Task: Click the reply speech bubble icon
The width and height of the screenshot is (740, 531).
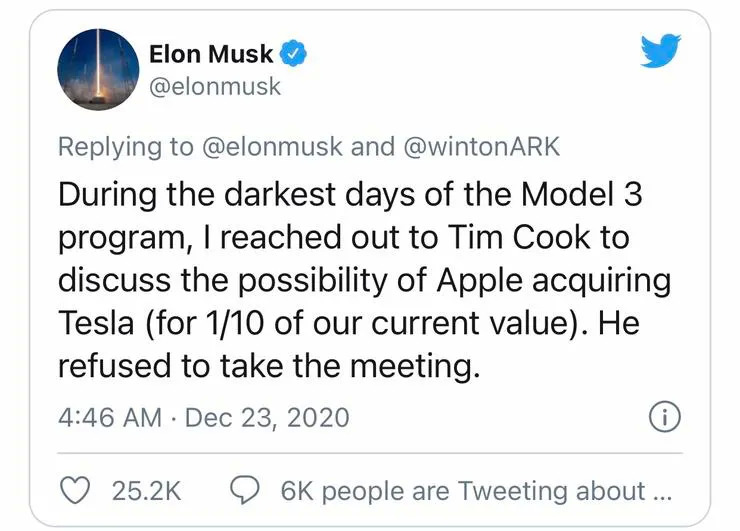Action: pos(245,490)
